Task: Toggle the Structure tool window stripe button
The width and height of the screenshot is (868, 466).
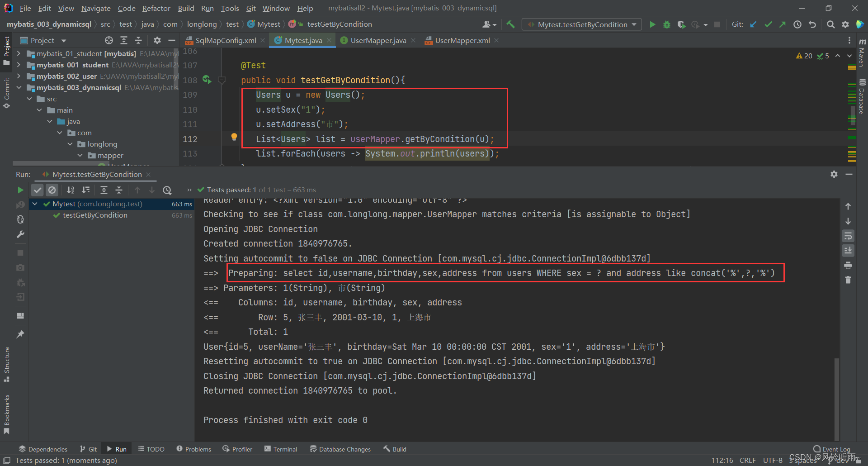Action: (7, 364)
